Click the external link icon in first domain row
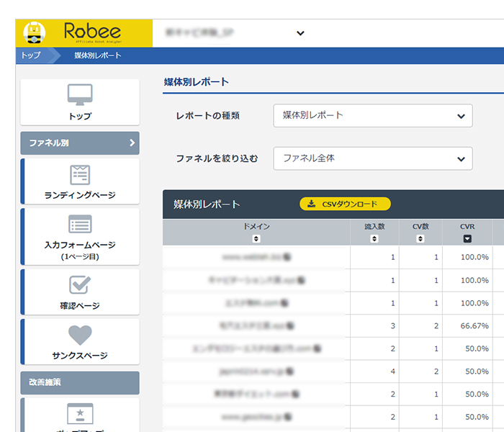Image resolution: width=504 pixels, height=432 pixels. coord(287,257)
